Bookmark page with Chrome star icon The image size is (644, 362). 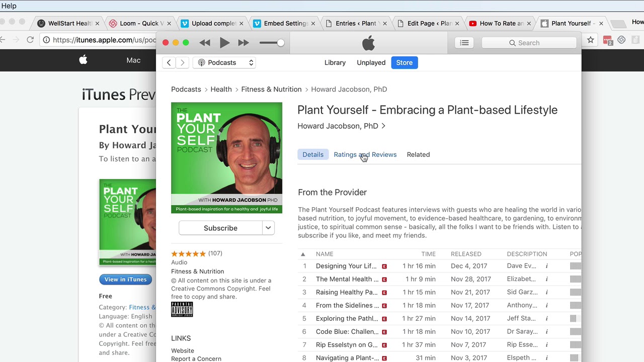[x=591, y=40]
